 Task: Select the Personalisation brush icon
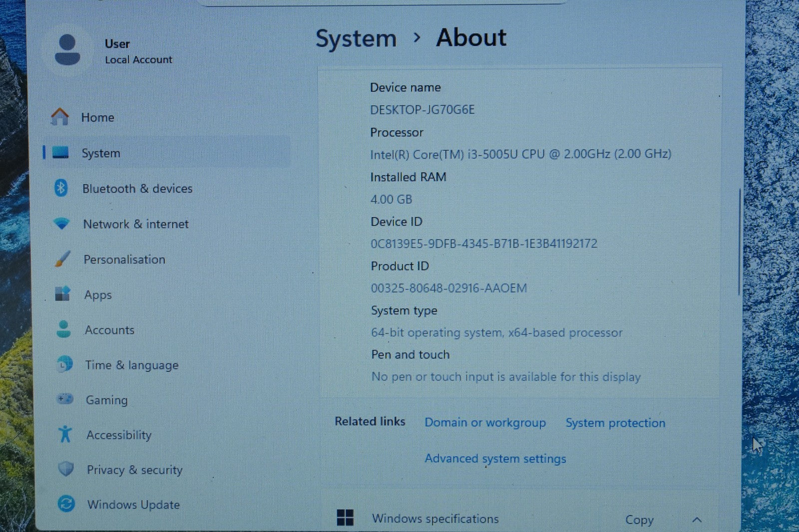tap(61, 259)
